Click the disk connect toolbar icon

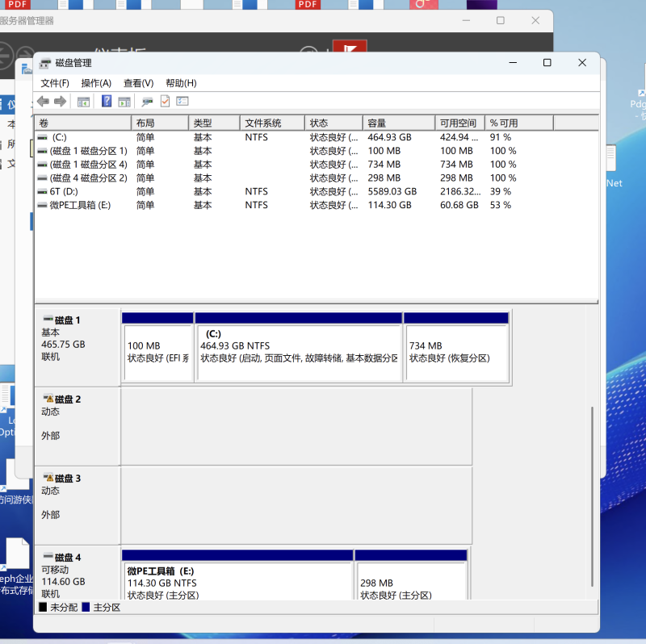(x=147, y=102)
